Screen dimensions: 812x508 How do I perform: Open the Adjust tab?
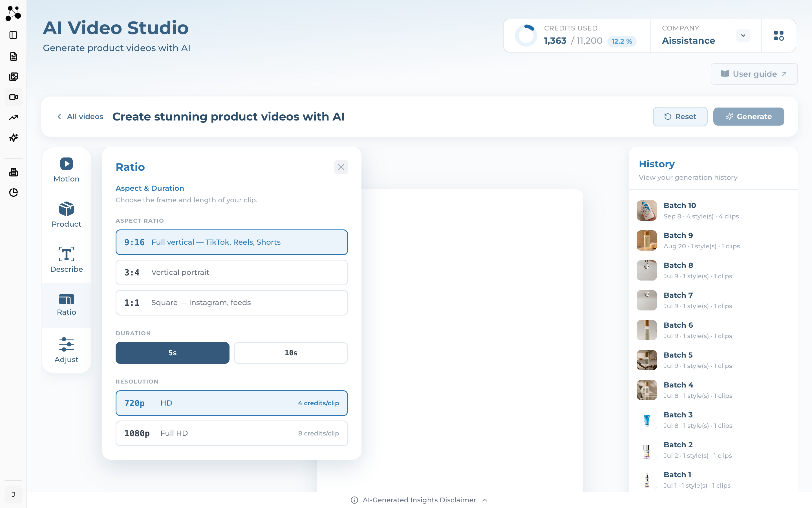(x=67, y=350)
